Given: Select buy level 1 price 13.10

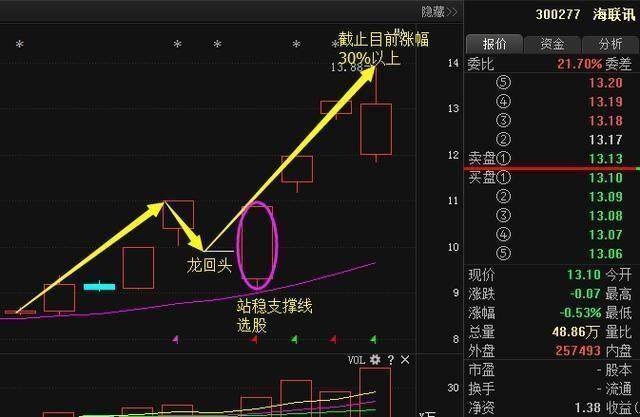Looking at the screenshot, I should [x=606, y=178].
